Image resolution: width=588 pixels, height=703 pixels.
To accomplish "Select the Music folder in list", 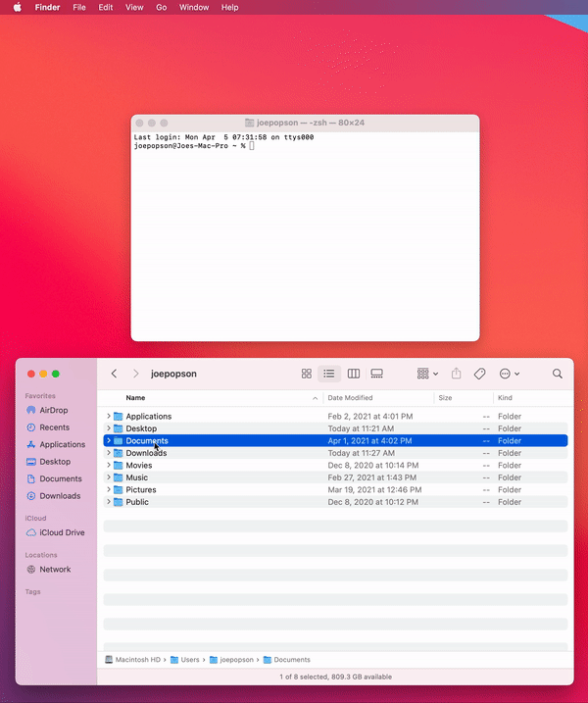I will point(335,477).
